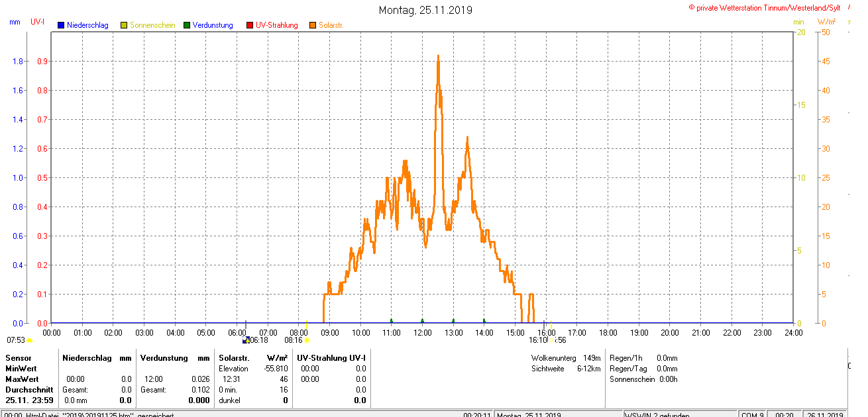Click the Verdunstung max value 0.026

coord(201,379)
